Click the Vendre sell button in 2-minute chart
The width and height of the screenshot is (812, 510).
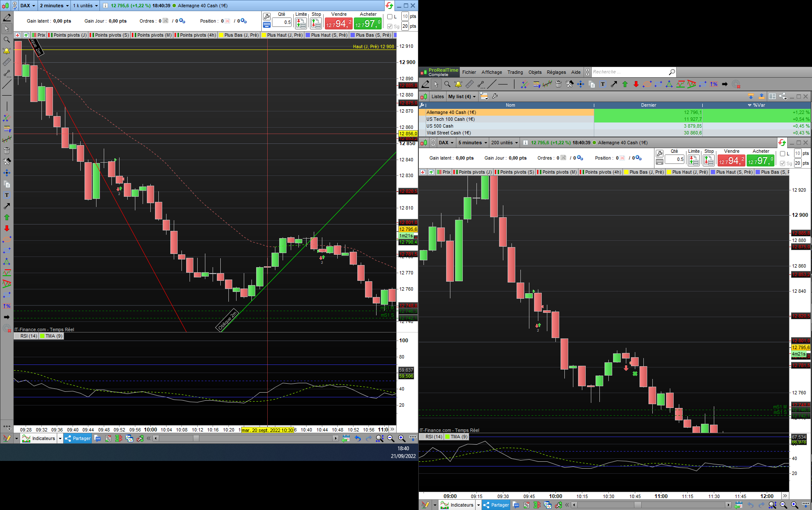click(339, 23)
